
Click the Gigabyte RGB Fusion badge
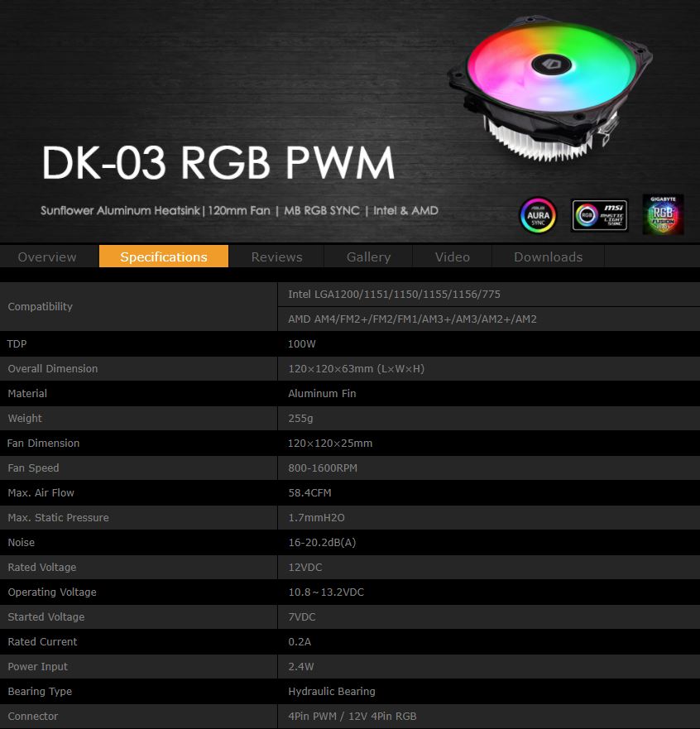coord(663,214)
